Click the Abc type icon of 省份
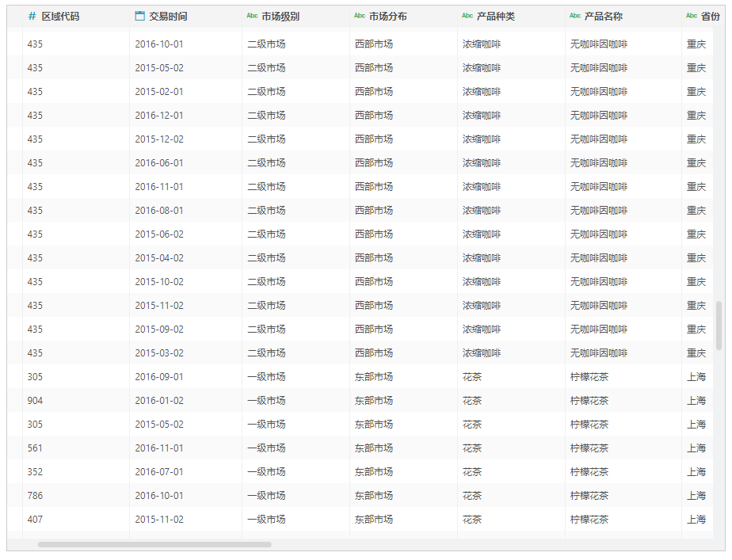 692,16
